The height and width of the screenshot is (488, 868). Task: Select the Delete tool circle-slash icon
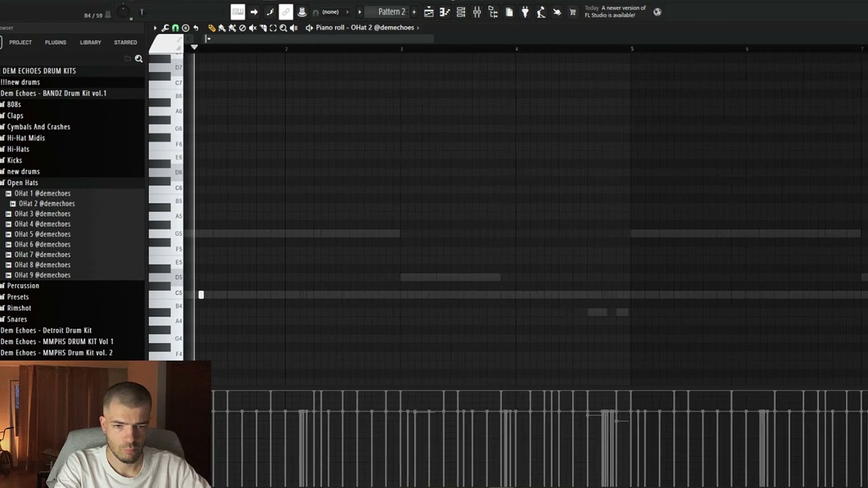pyautogui.click(x=242, y=28)
